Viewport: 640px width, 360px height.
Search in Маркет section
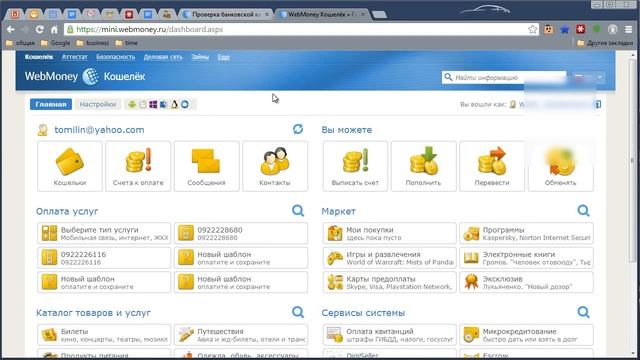[583, 211]
